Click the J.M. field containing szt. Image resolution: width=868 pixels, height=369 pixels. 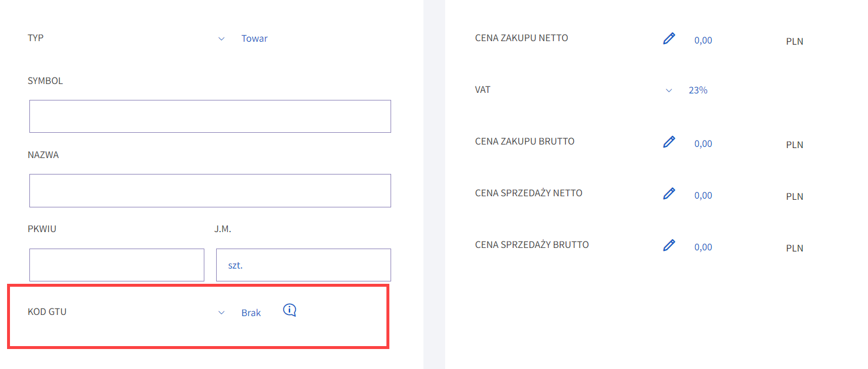click(x=304, y=265)
